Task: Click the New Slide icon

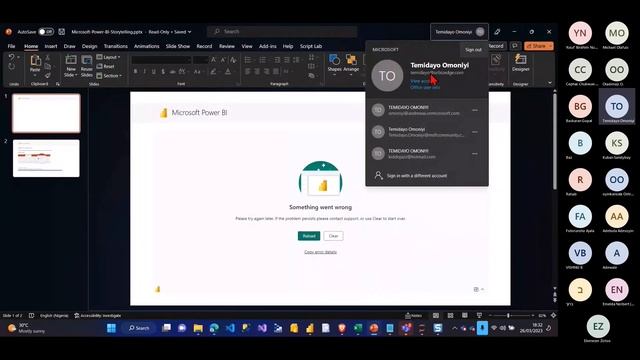Action: 71,60
